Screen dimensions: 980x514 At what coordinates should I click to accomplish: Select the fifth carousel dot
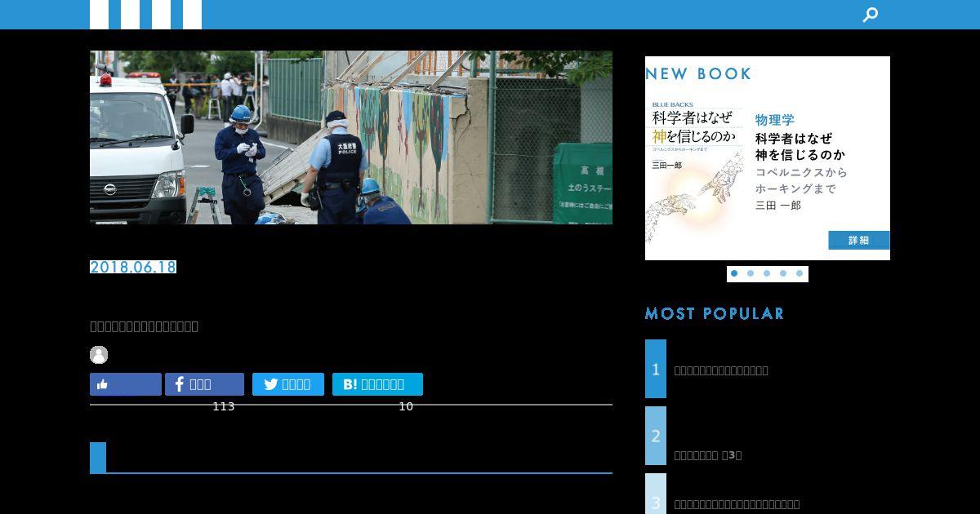[x=800, y=273]
